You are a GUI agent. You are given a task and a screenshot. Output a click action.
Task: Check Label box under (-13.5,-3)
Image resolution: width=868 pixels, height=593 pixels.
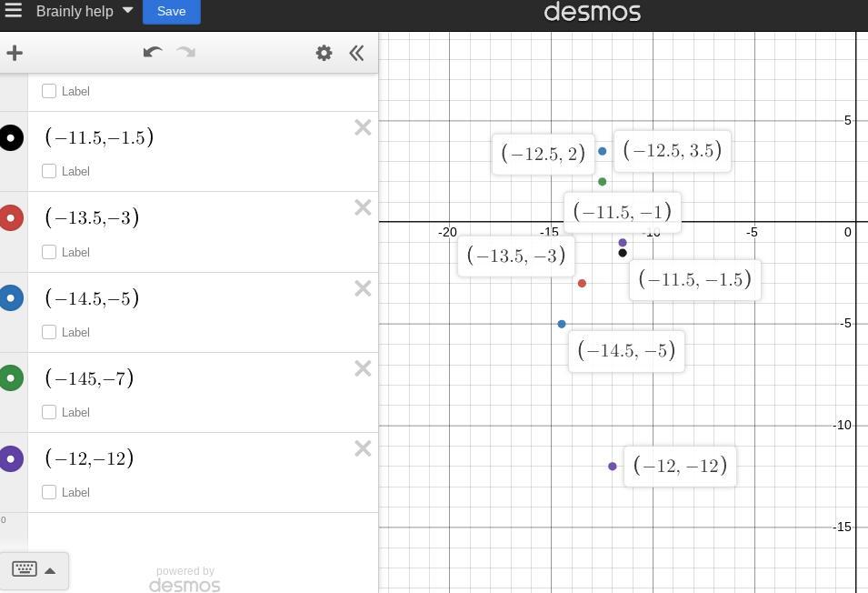(50, 252)
